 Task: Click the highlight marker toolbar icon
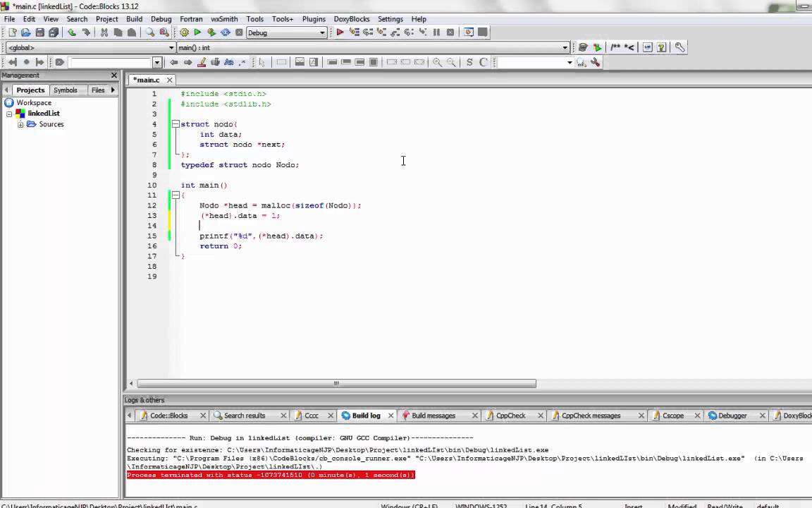[202, 62]
